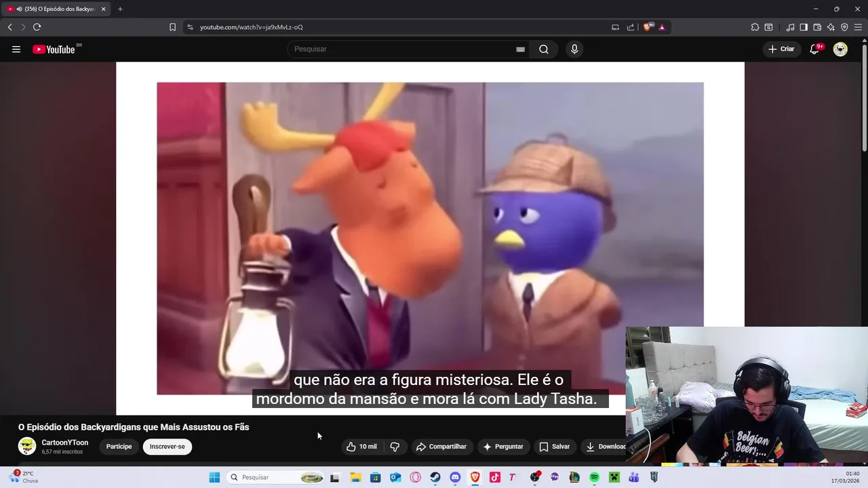Click the Windows taskbar Pesquisar search box
Screen dimensions: 868x488
coord(275,477)
